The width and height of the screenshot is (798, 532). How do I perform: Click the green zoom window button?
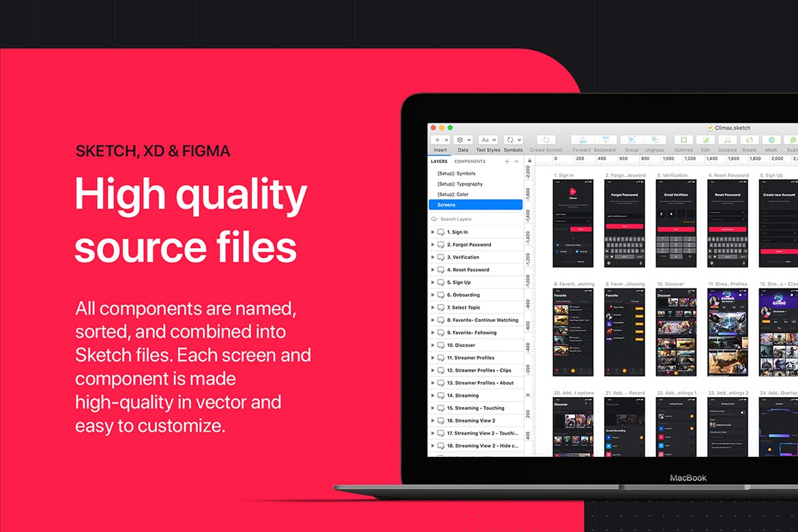tap(450, 128)
